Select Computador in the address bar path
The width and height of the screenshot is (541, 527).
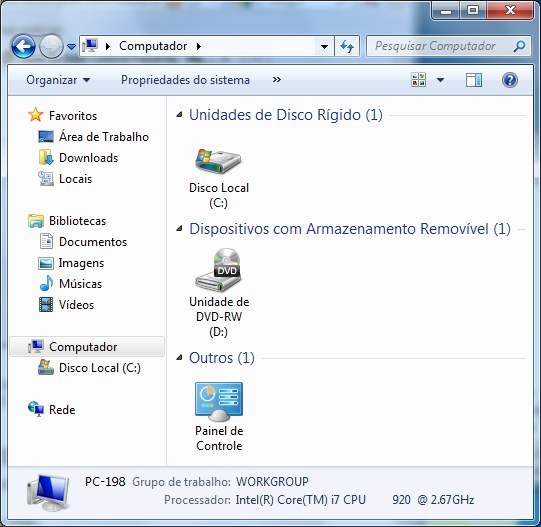point(153,46)
